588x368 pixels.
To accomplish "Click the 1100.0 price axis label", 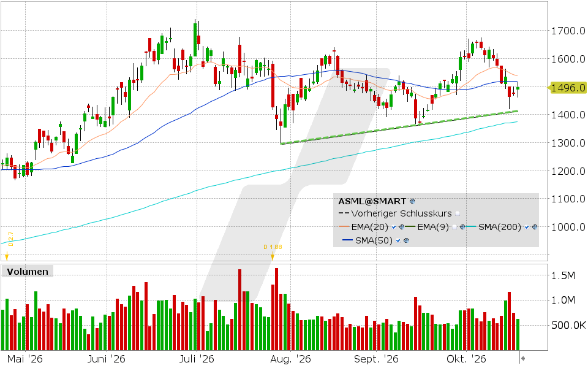I will tap(568, 199).
